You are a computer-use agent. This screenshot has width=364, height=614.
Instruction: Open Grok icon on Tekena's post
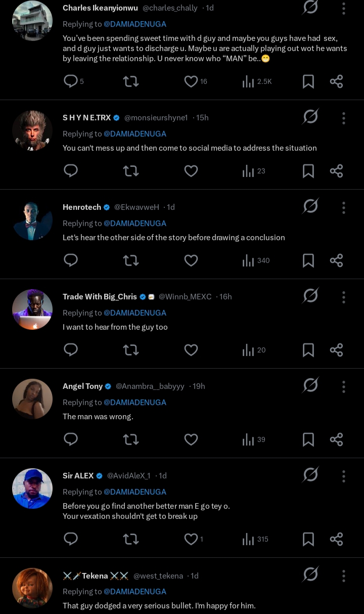(x=310, y=575)
